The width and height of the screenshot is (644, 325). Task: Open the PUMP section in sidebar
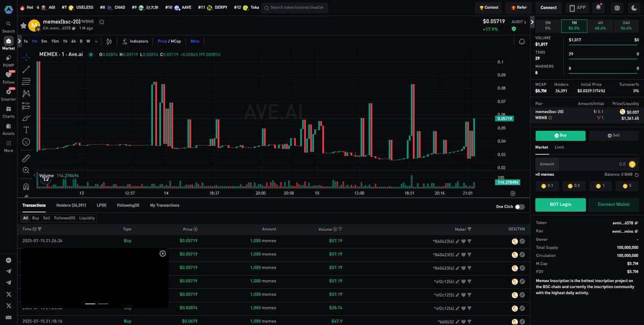click(9, 61)
